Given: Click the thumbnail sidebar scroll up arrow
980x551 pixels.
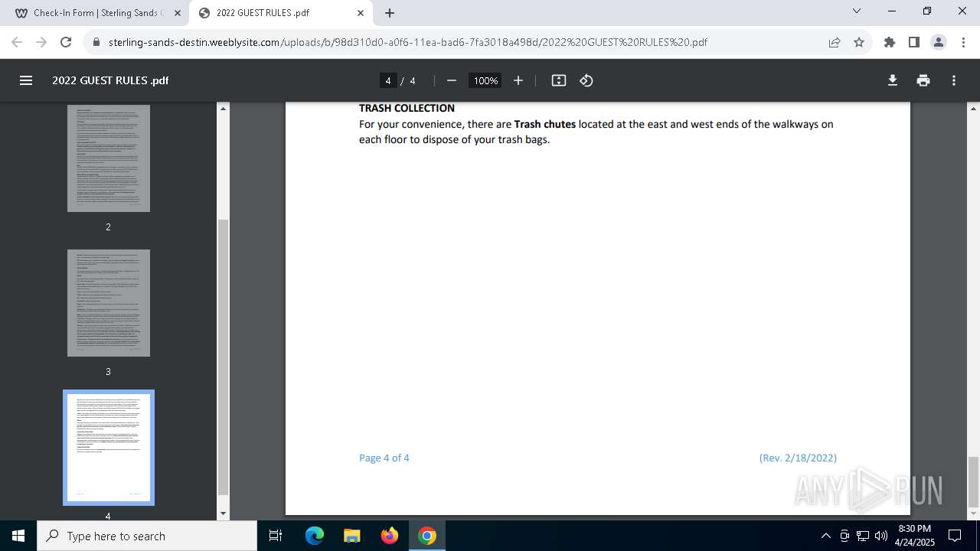Looking at the screenshot, I should coord(224,109).
